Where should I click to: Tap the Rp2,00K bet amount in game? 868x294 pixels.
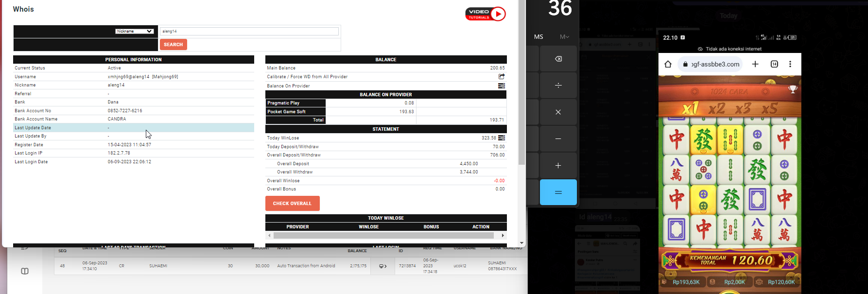(735, 282)
